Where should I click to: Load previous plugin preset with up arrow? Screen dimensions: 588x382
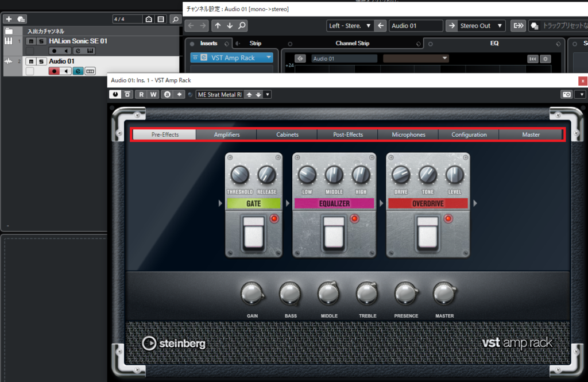click(x=249, y=95)
